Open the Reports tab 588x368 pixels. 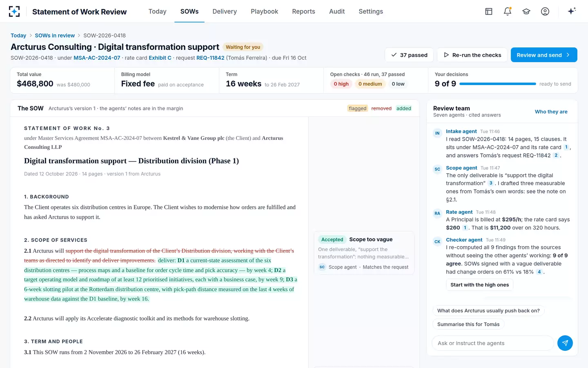tap(304, 11)
